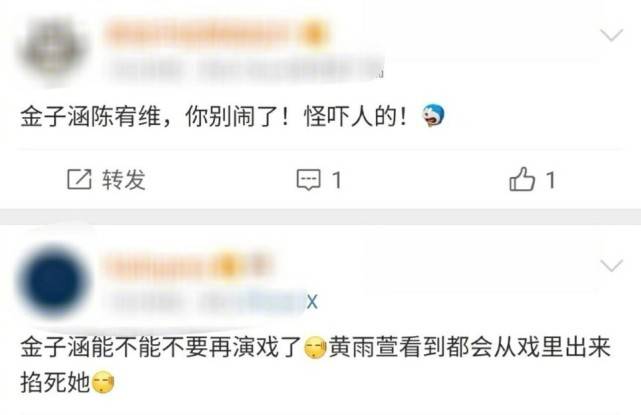The height and width of the screenshot is (415, 641).
Task: Open second post text 金子涵能不能不要再演戏了
Action: pos(161,348)
